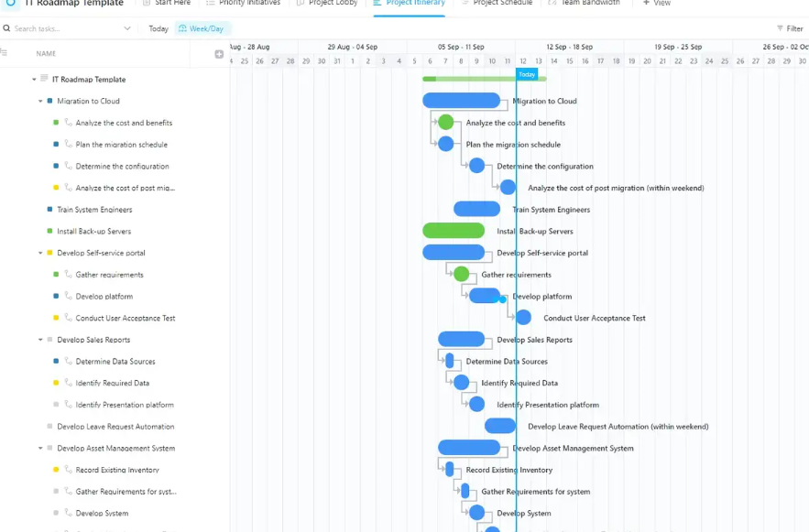The image size is (809, 532).
Task: Click the '05 Sep - 11 Sep' week header
Action: point(461,47)
